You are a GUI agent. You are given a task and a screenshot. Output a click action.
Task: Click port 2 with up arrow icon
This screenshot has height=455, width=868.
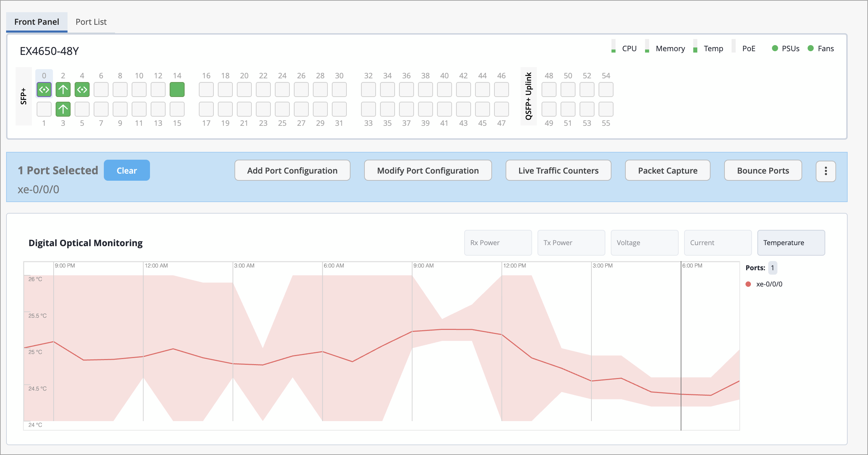tap(63, 90)
